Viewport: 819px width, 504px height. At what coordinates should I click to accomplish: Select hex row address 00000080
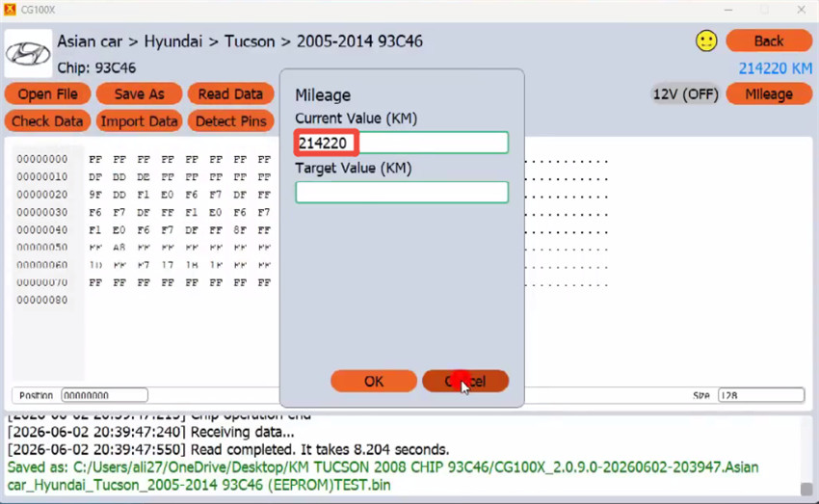42,300
